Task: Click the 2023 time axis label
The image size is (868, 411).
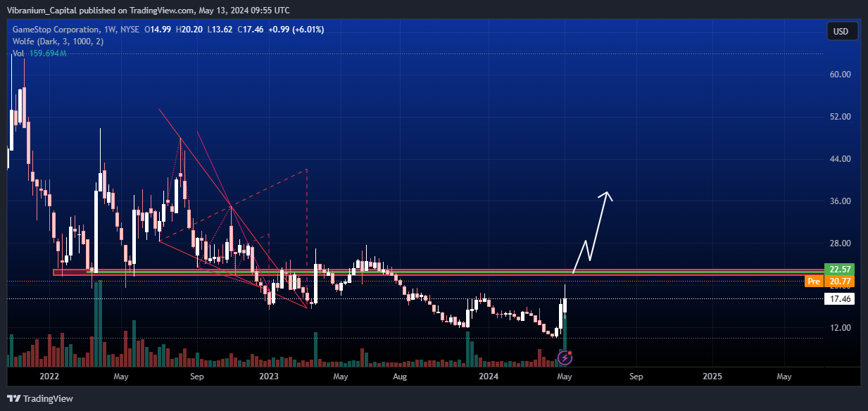Action: tap(269, 377)
